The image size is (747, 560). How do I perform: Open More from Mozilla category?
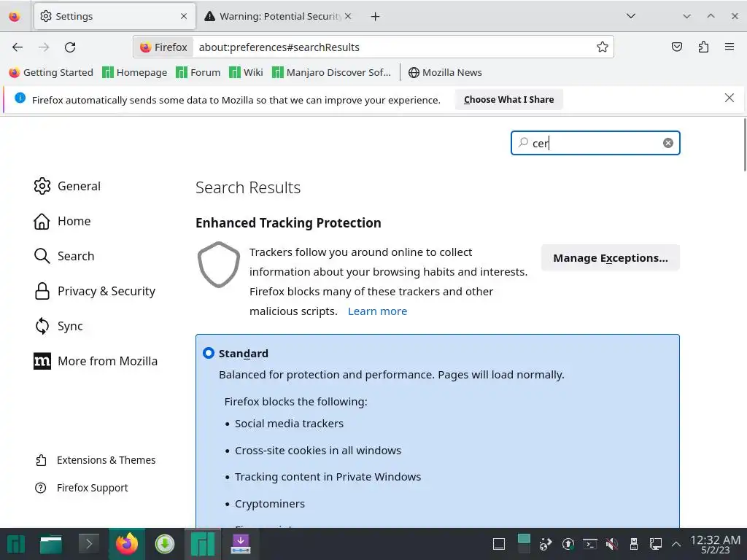(x=96, y=361)
